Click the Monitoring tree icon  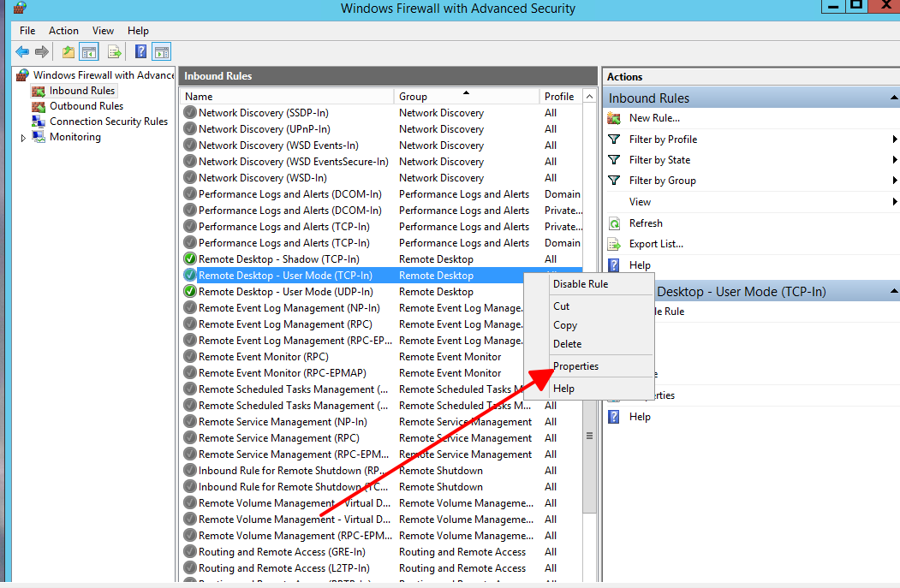pos(39,137)
